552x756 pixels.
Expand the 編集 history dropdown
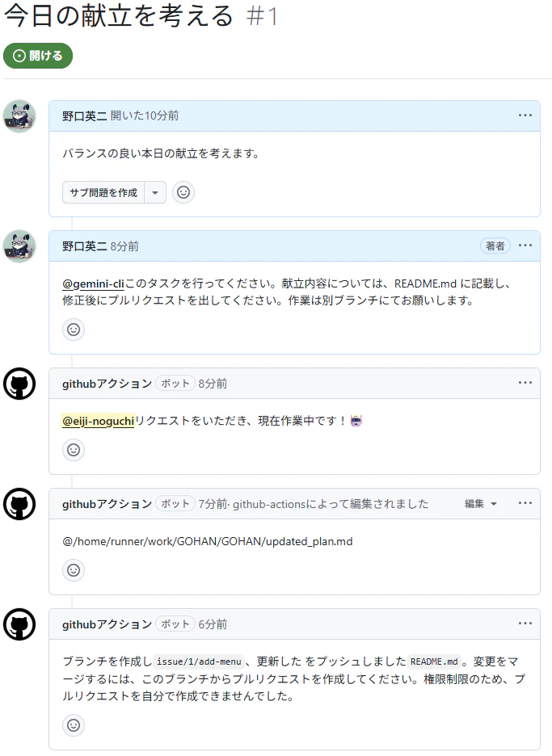coord(481,504)
